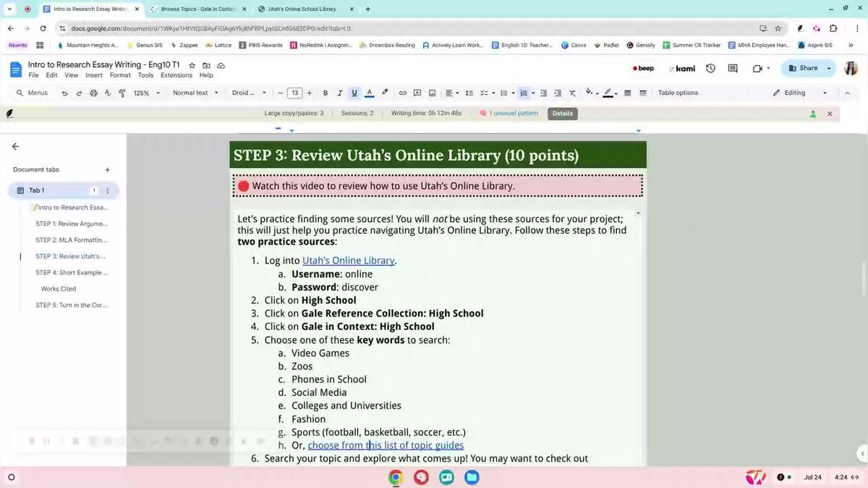Collapse the toolbar with the chevron
The width and height of the screenshot is (868, 488).
pos(848,93)
